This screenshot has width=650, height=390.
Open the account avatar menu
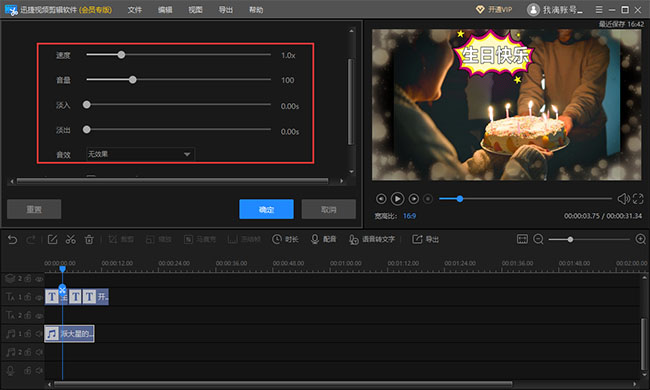[x=533, y=10]
